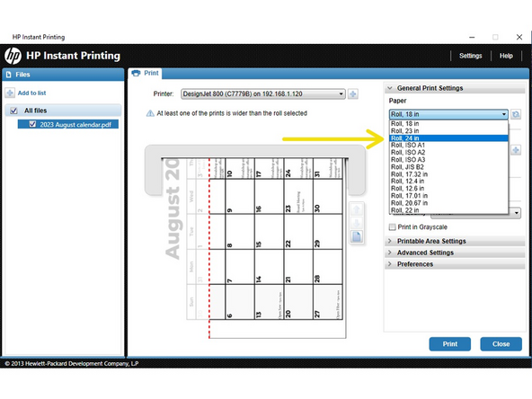This screenshot has height=399, width=532.
Task: Click the Add to list plus icon
Action: coord(10,93)
